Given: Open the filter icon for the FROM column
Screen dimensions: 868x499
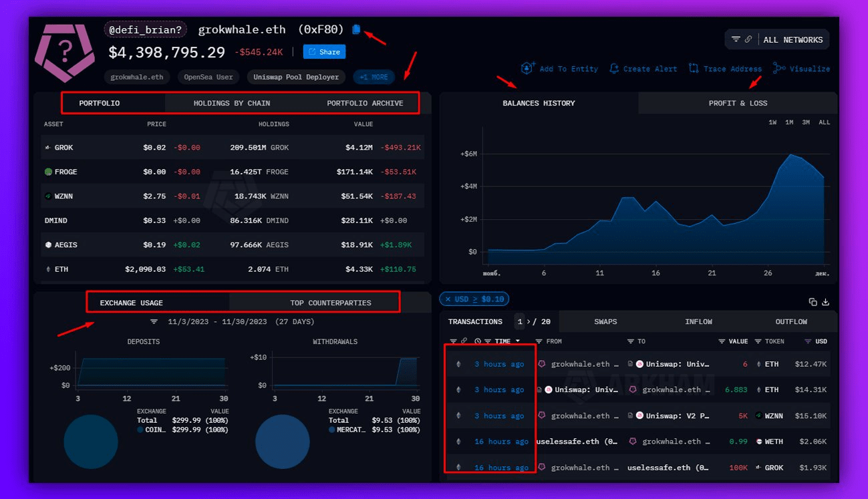Looking at the screenshot, I should pyautogui.click(x=540, y=341).
